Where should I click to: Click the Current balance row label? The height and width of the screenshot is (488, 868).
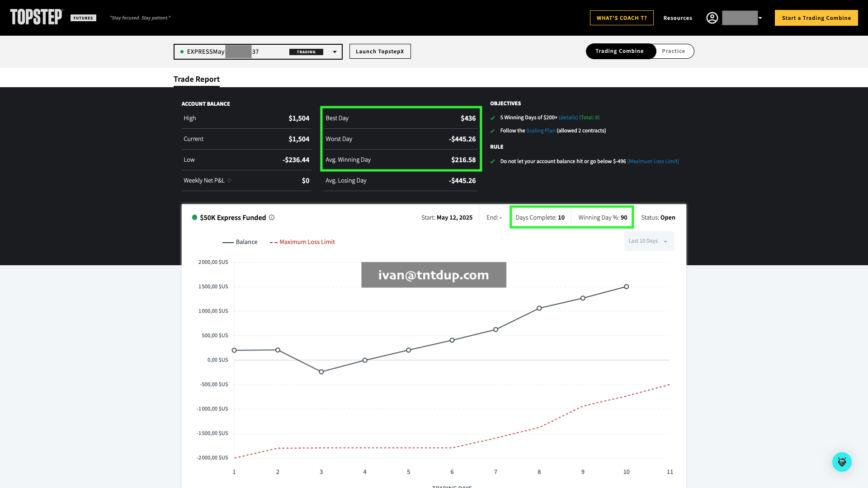pos(193,139)
